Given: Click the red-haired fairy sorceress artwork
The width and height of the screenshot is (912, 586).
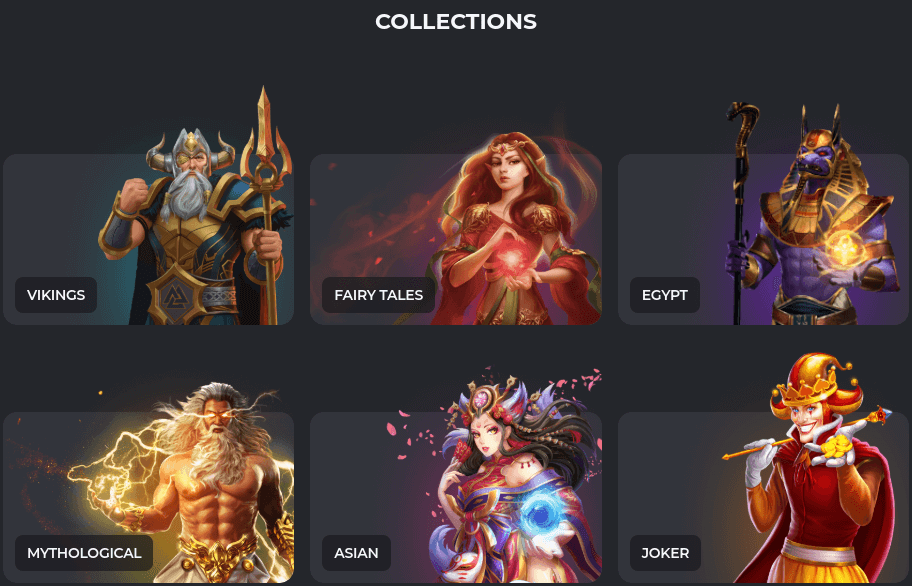Looking at the screenshot, I should pos(512,230).
